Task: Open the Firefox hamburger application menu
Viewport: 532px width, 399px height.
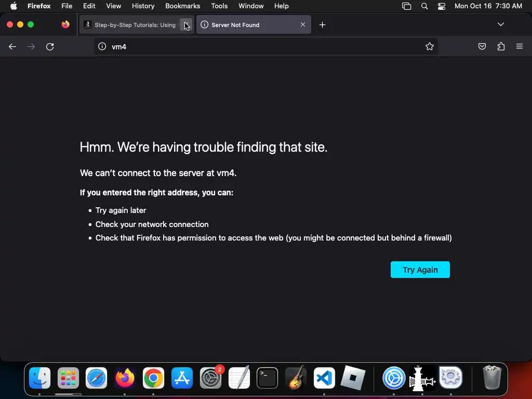Action: tap(519, 46)
